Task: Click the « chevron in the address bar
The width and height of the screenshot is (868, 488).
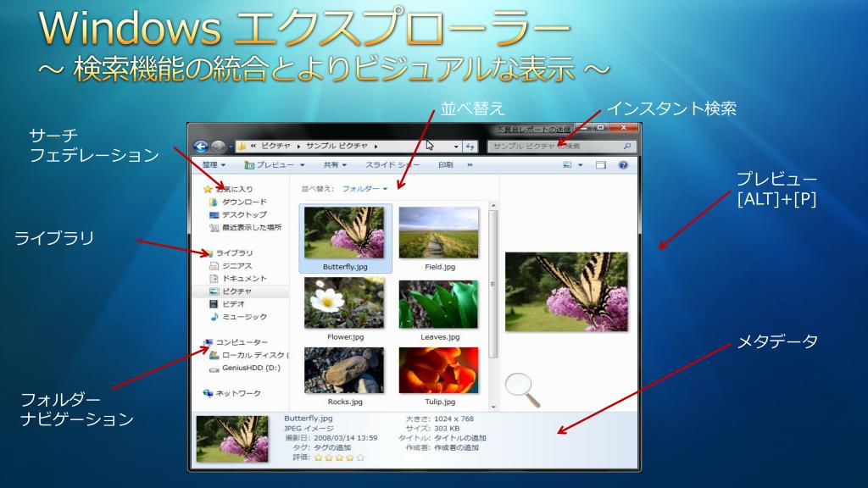Action: [x=253, y=146]
